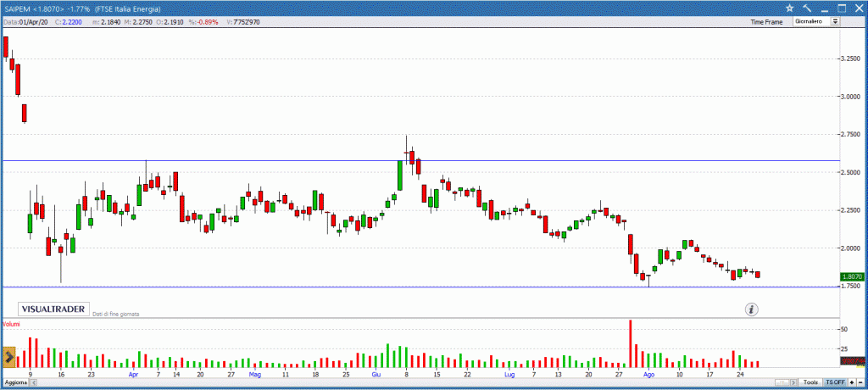Click the SAIPEM title bar text
Viewport: 868px width, 390px height.
tap(83, 8)
